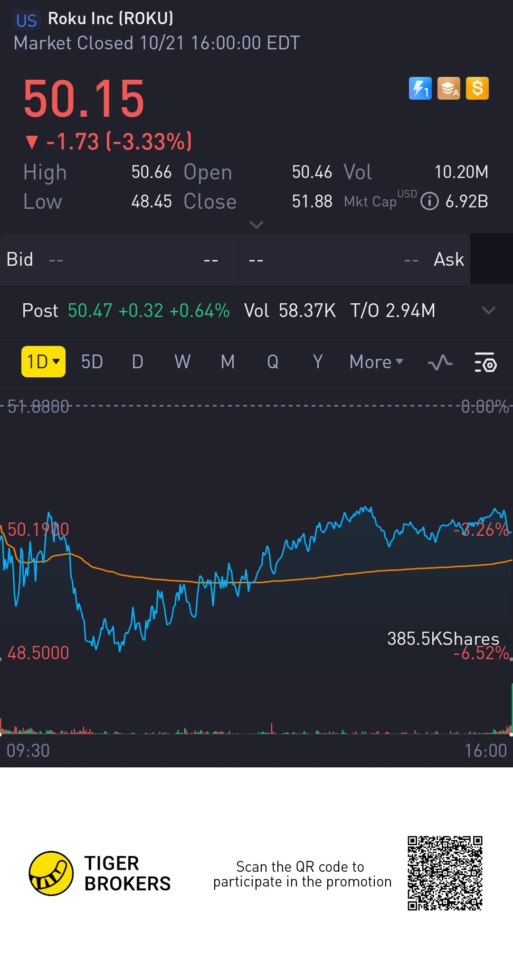513x980 pixels.
Task: Open the chart indicator waveform icon
Action: (440, 363)
